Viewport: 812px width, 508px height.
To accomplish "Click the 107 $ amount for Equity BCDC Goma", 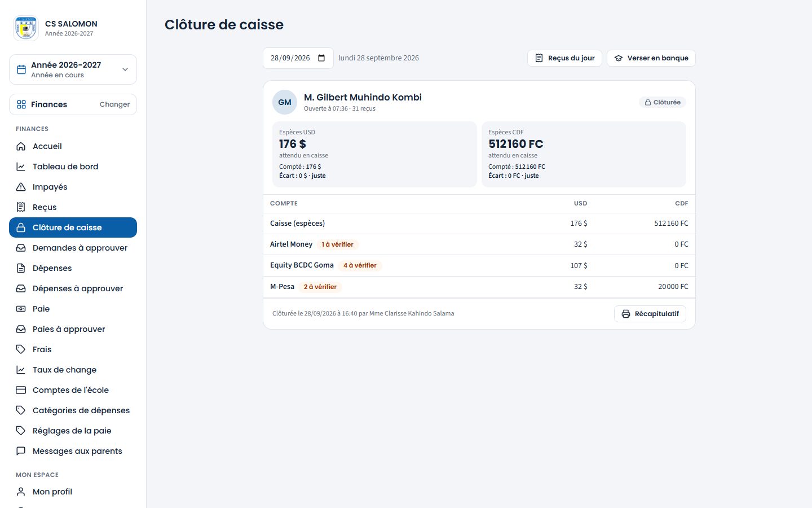I will [579, 265].
